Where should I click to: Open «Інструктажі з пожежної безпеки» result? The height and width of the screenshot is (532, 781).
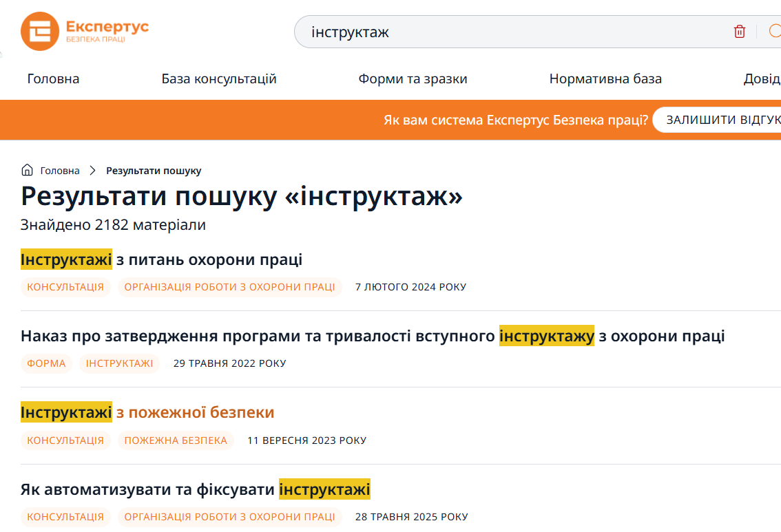(x=147, y=413)
